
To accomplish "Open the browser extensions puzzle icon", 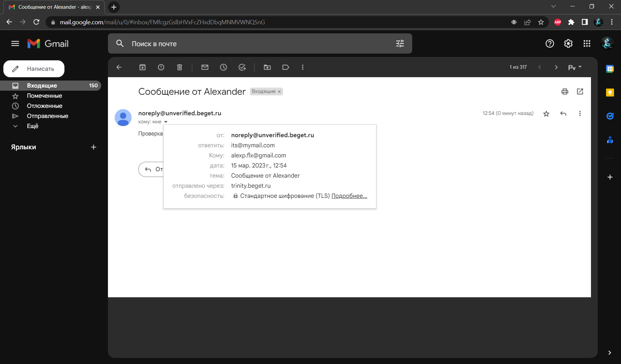I will tap(571, 22).
